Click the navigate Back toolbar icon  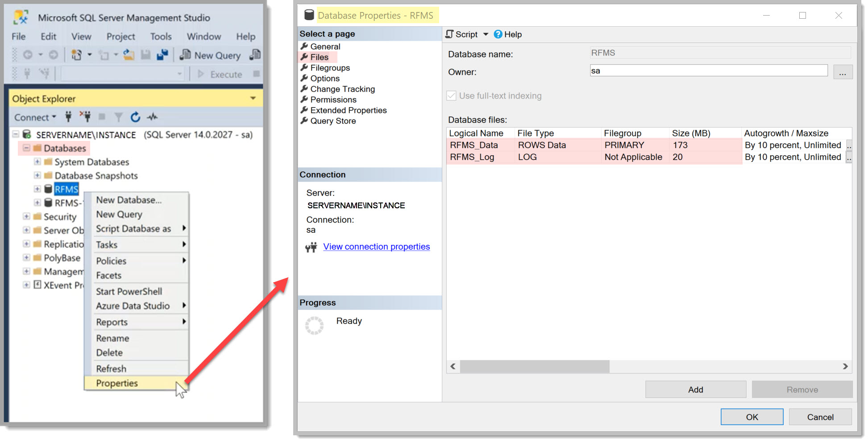28,55
